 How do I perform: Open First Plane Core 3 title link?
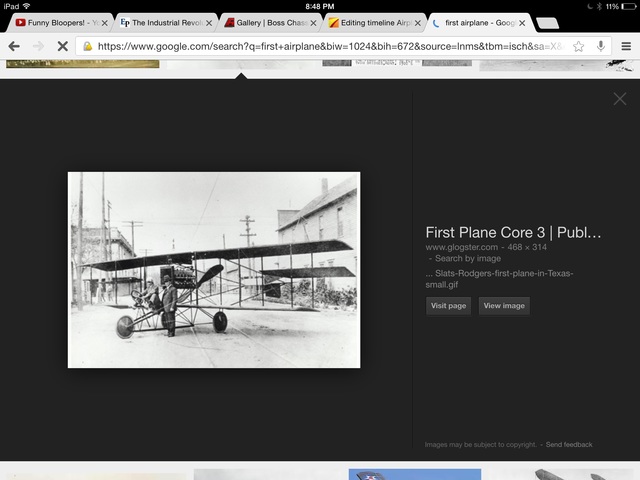tap(513, 232)
